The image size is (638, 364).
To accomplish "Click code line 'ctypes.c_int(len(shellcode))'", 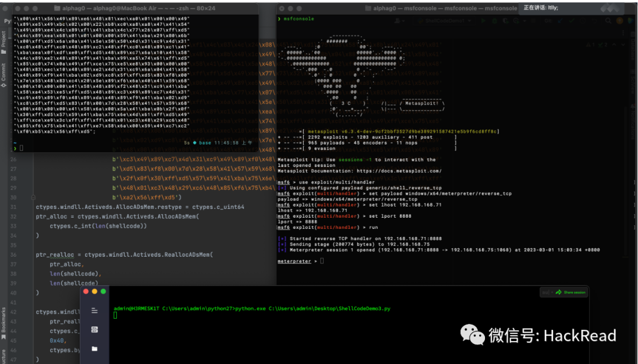I will (98, 227).
